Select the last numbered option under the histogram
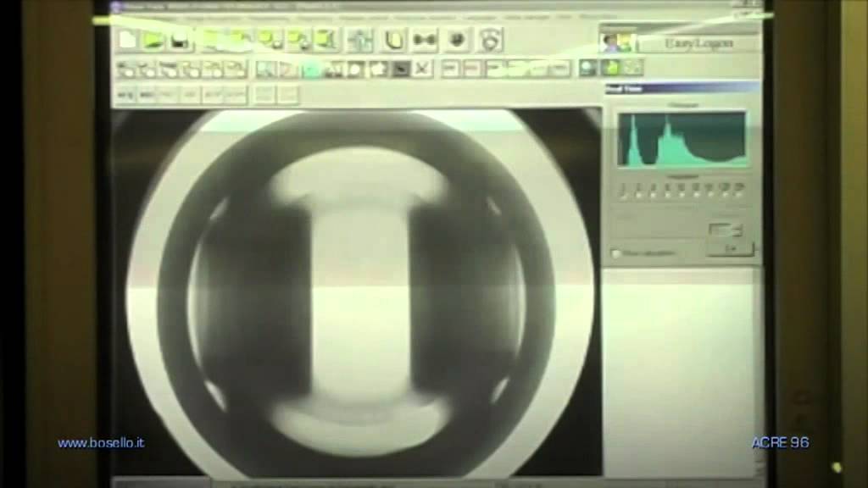 click(x=738, y=191)
